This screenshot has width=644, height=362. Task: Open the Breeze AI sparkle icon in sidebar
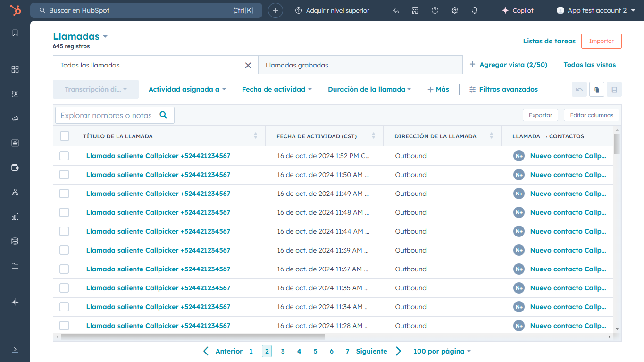pos(15,302)
